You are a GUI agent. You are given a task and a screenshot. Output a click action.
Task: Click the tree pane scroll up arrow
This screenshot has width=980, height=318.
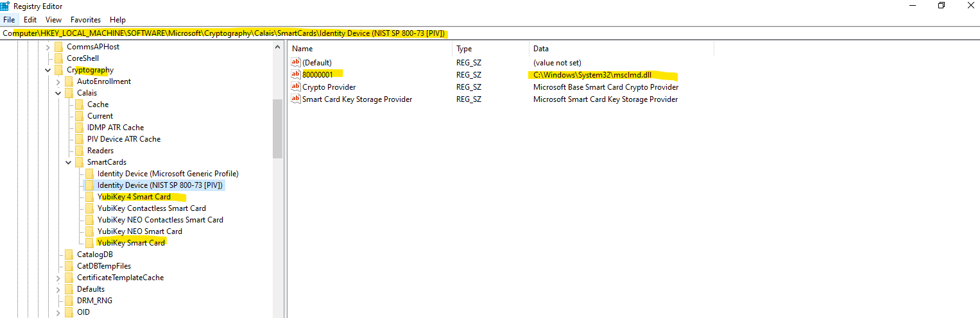point(277,47)
